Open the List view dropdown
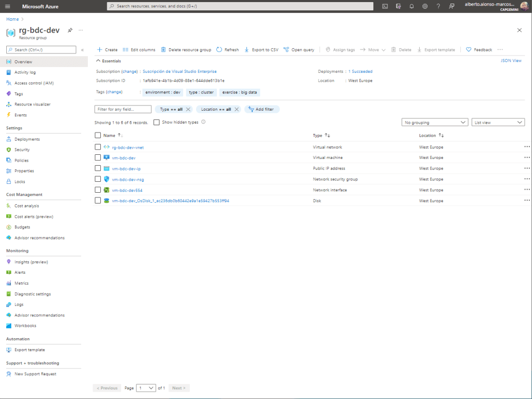Viewport: 532px width, 399px height. (x=498, y=123)
